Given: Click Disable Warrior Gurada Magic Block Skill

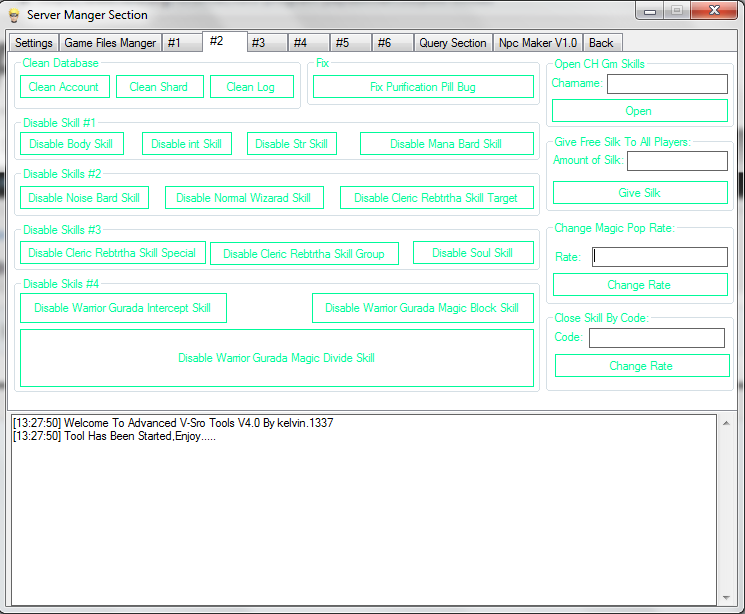Looking at the screenshot, I should tap(423, 308).
